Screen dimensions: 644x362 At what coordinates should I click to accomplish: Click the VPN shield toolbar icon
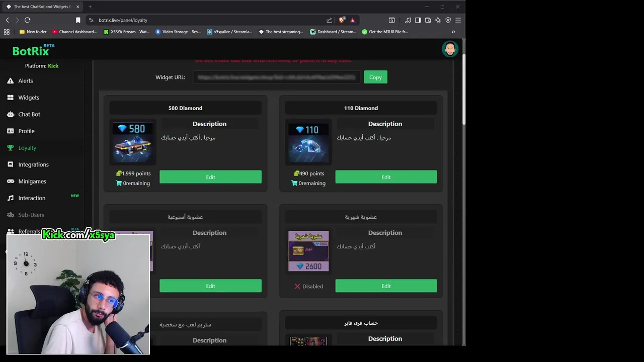448,20
